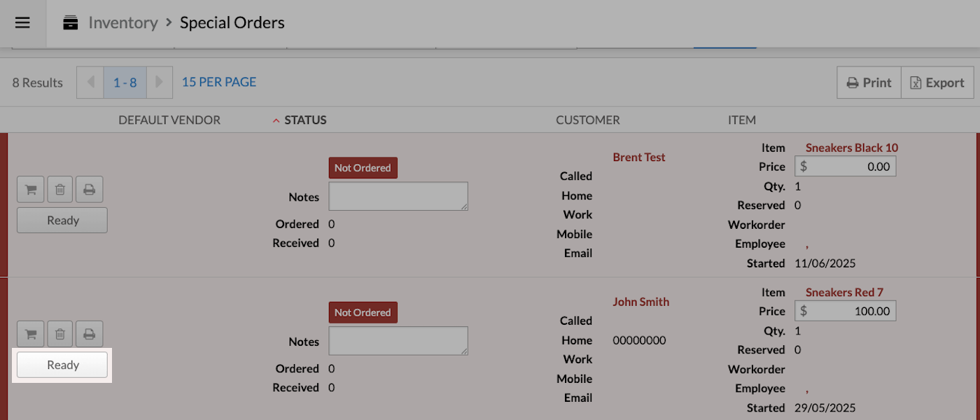Print the Brent Test special order
This screenshot has height=420, width=980.
pos(90,189)
